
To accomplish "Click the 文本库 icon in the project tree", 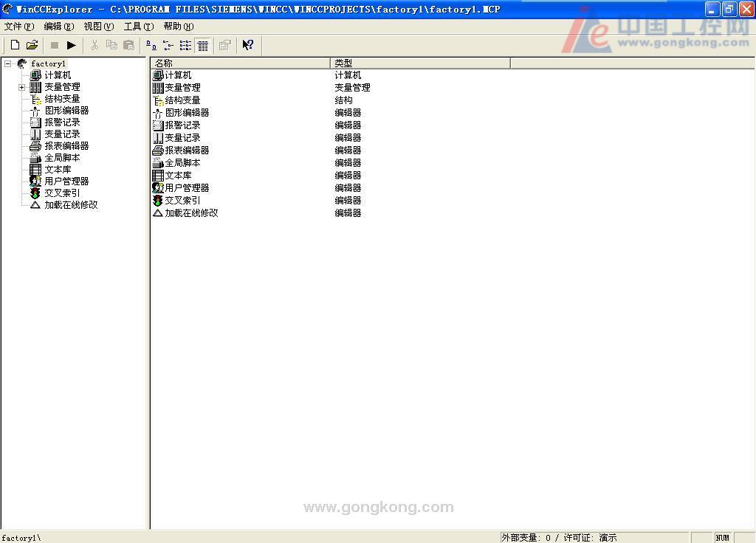I will pos(35,170).
